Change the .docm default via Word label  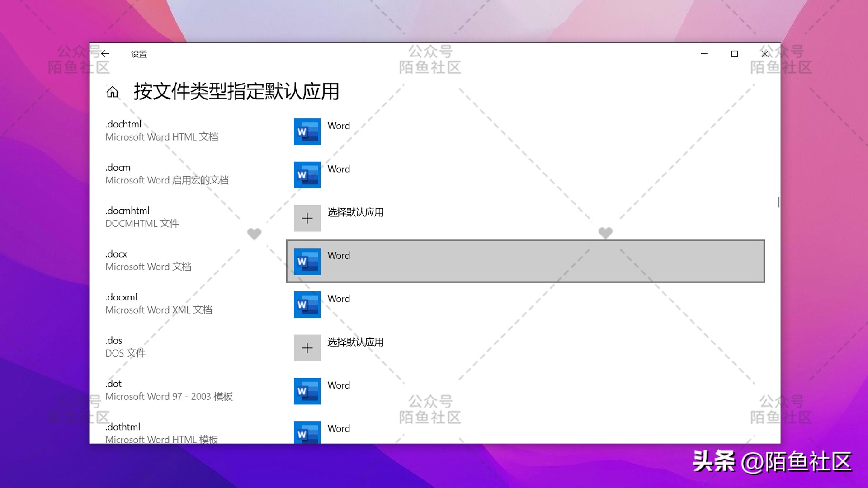339,169
